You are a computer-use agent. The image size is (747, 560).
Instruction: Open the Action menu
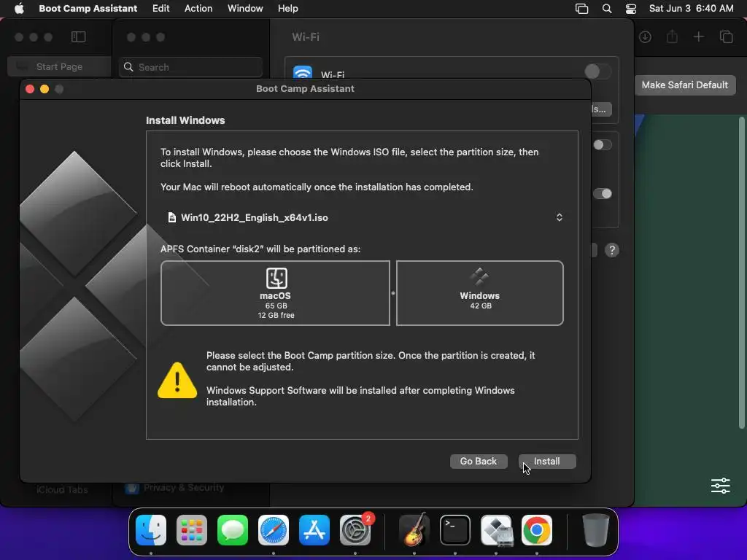pyautogui.click(x=198, y=9)
